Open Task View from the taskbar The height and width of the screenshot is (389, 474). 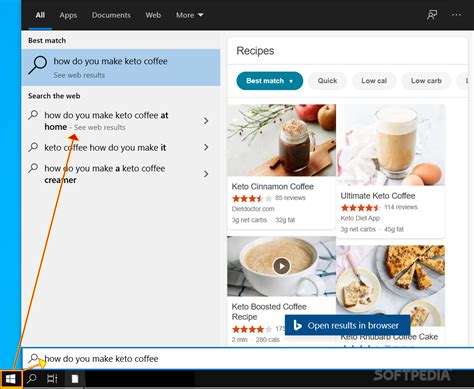click(52, 379)
